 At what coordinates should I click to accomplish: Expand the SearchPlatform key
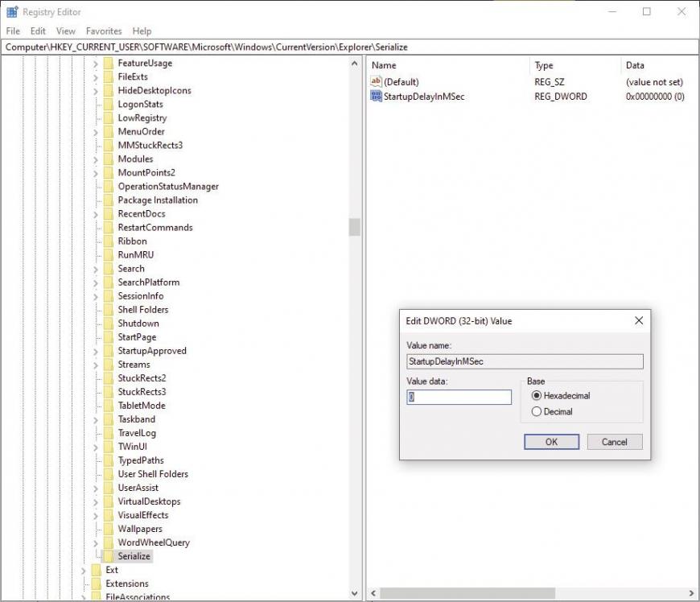coord(96,282)
